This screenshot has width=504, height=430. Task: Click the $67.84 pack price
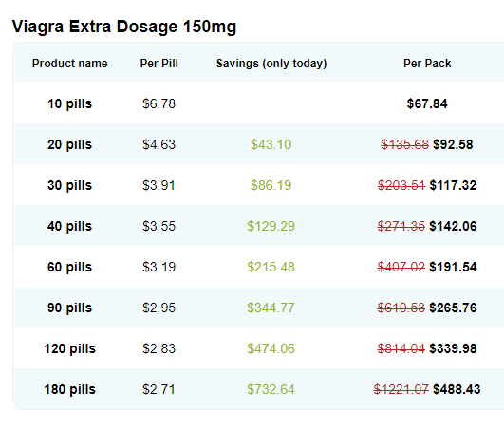click(x=427, y=103)
